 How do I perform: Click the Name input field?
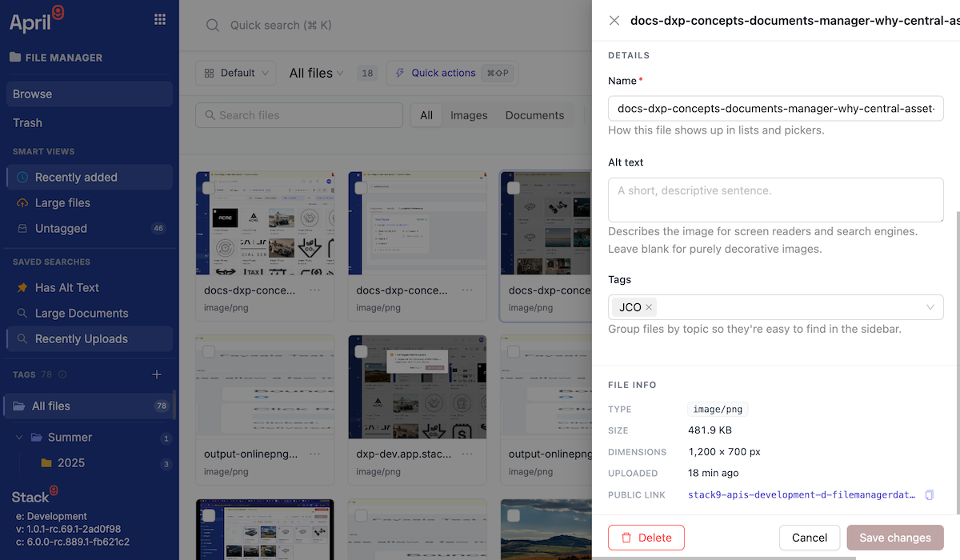pyautogui.click(x=776, y=108)
